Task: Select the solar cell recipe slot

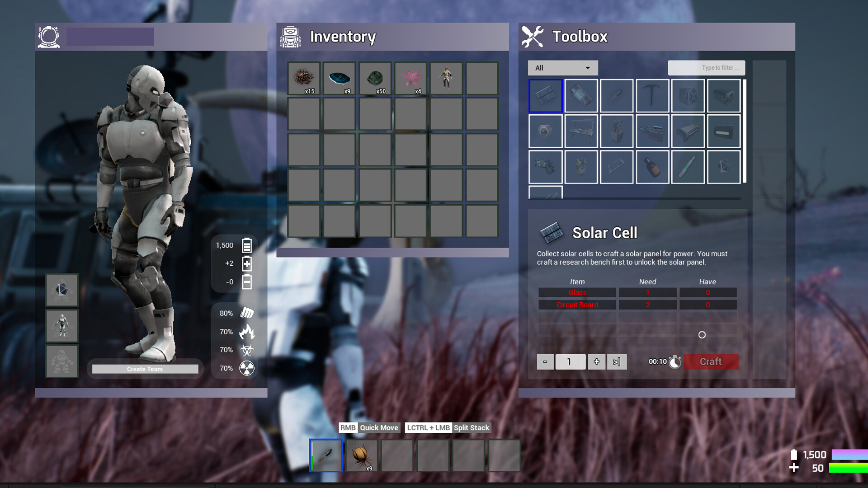Action: tap(546, 96)
